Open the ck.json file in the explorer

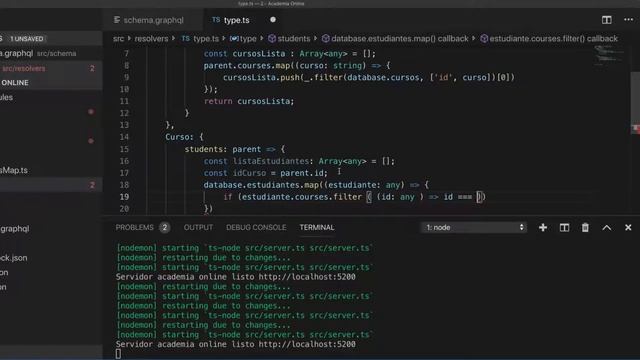13,258
